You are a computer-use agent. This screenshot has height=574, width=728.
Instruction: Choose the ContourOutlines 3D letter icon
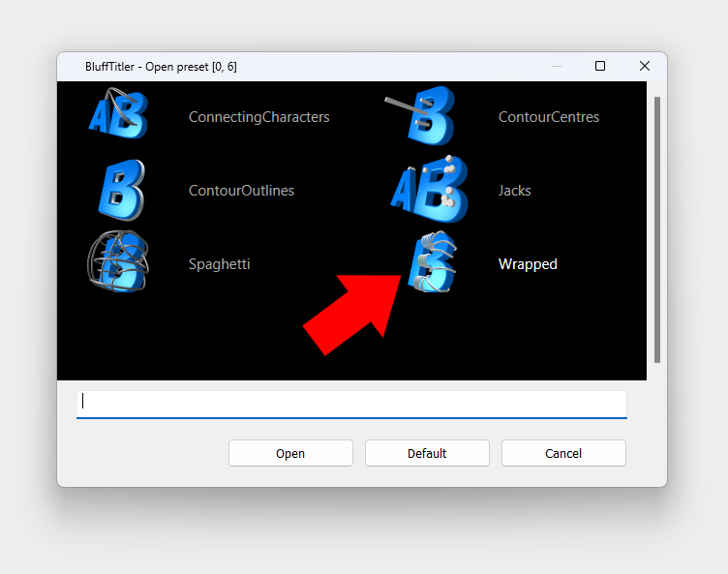(120, 190)
